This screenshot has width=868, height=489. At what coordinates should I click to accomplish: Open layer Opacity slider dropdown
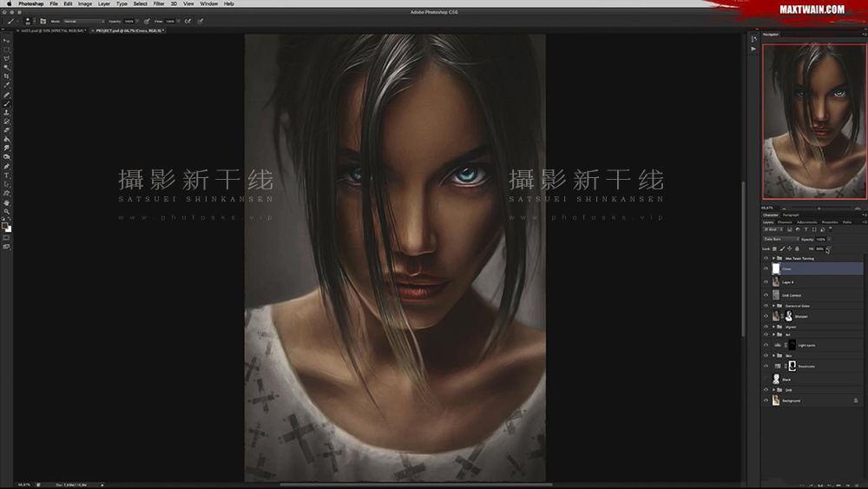[x=829, y=239]
